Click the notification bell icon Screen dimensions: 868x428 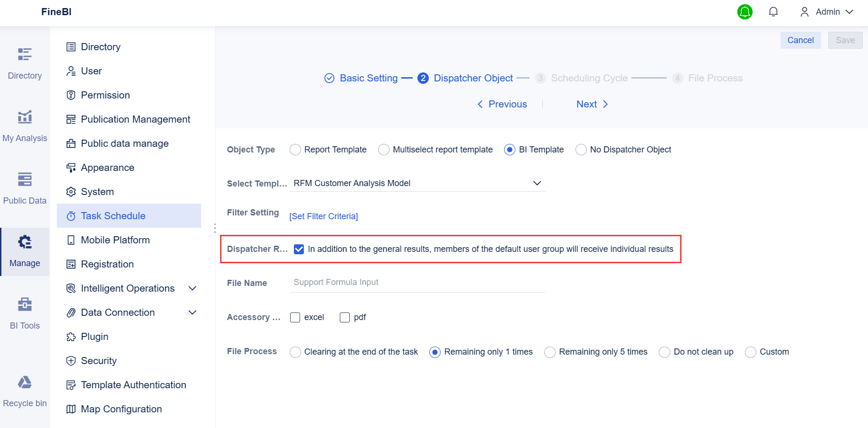pyautogui.click(x=773, y=11)
